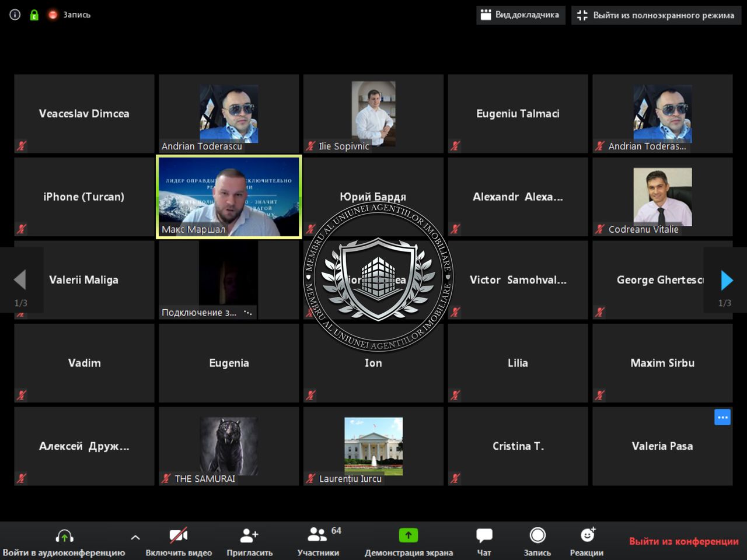Click muted mic icon on Vadim tile
Viewport: 747px width, 560px height.
click(x=22, y=395)
